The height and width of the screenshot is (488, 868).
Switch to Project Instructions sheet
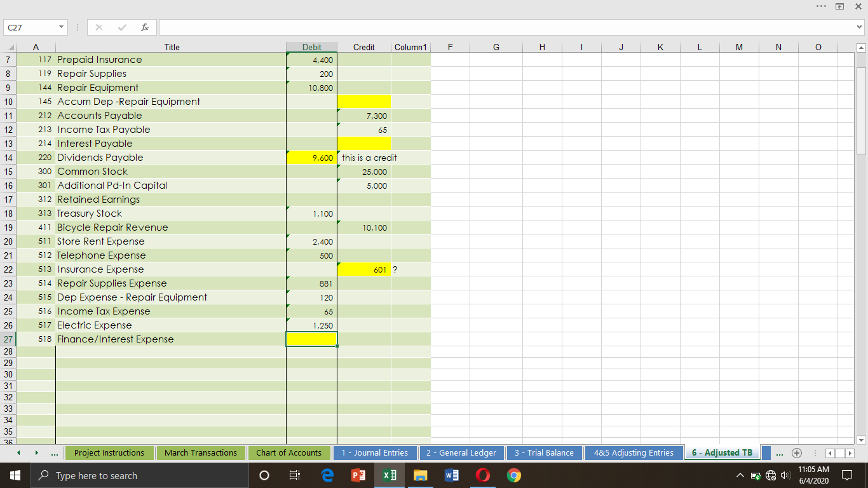(109, 453)
